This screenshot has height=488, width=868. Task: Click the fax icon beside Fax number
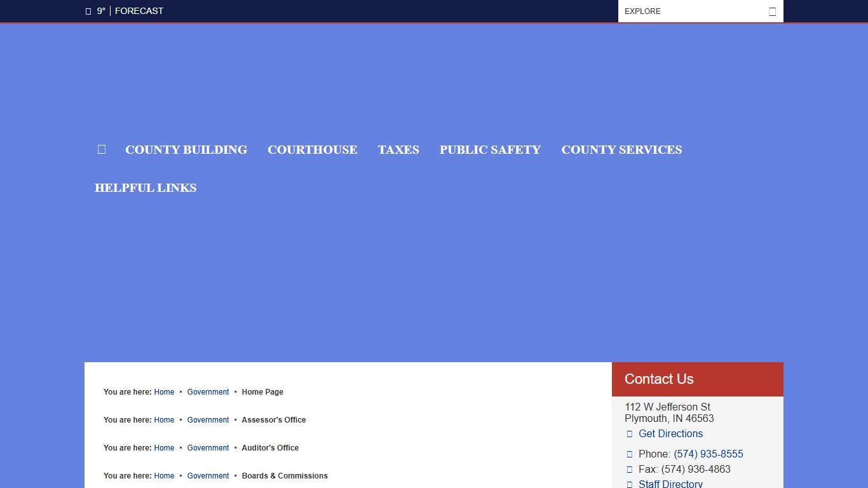tap(630, 470)
